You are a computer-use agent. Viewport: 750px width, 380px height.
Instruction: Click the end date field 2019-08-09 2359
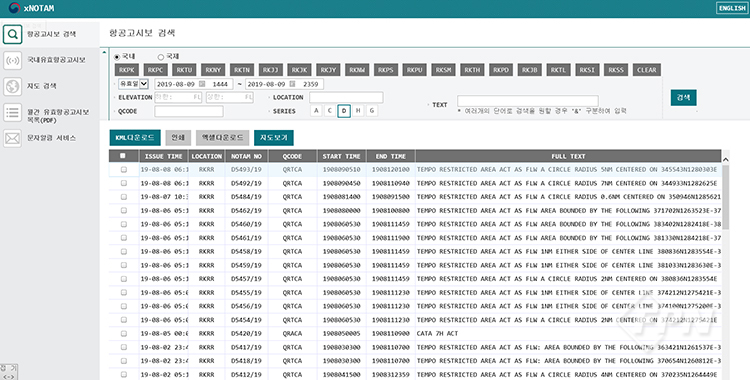(284, 84)
